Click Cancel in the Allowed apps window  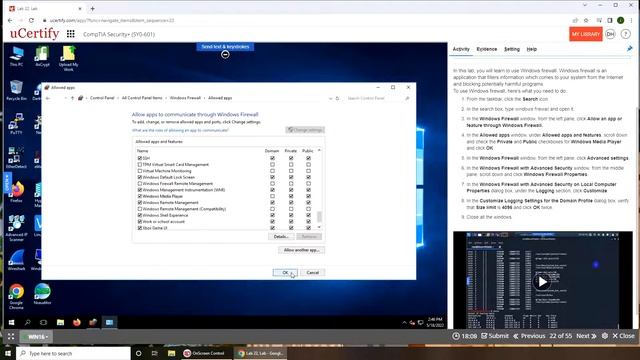point(313,272)
